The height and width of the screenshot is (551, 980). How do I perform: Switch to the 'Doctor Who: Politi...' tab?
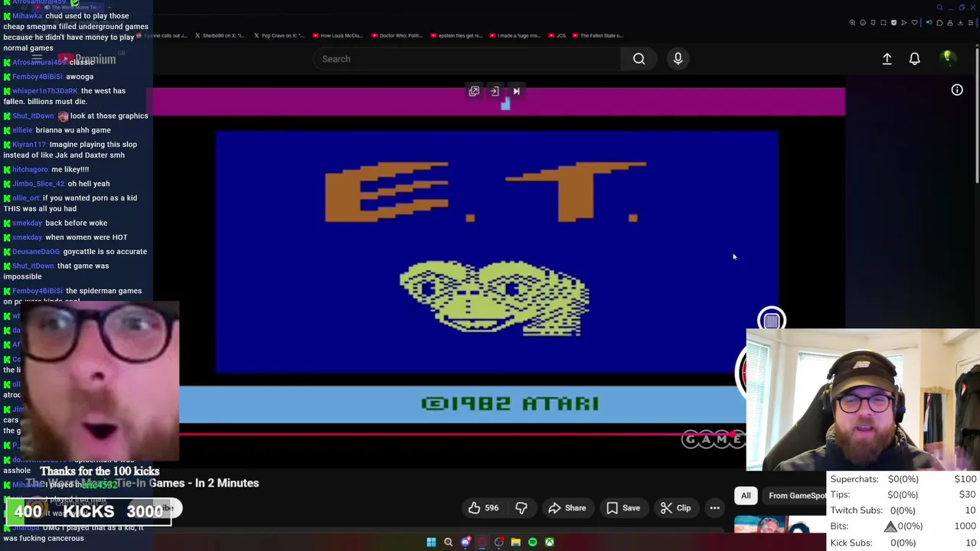click(x=396, y=35)
